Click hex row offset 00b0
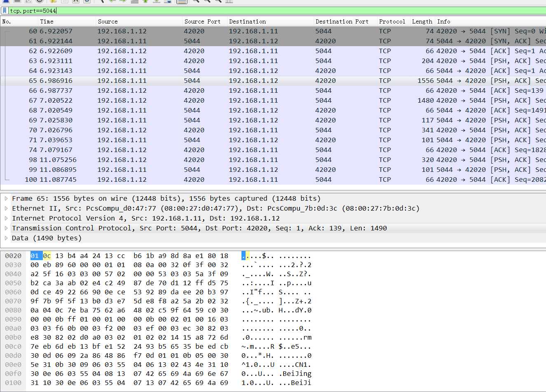546x392 pixels. click(13, 338)
